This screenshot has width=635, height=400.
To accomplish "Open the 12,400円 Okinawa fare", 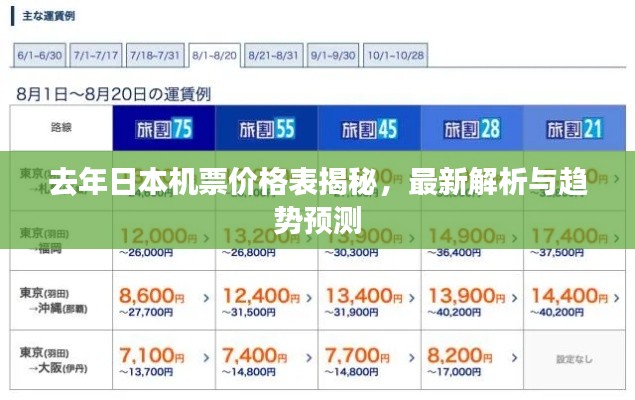I will (x=261, y=297).
